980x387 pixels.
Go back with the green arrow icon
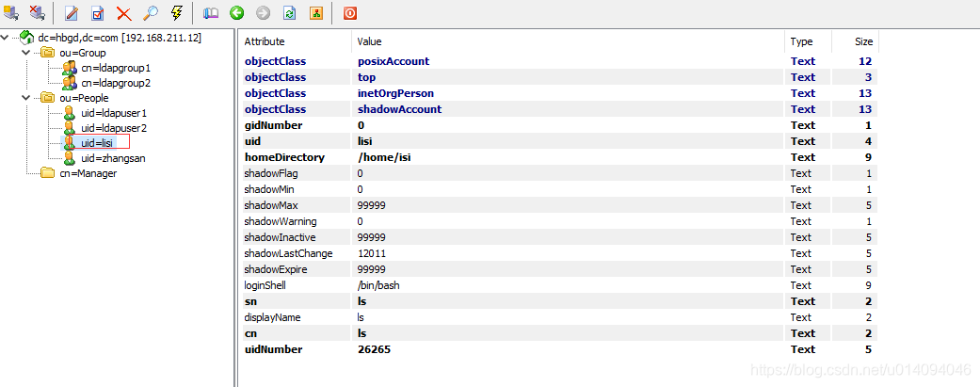(236, 12)
